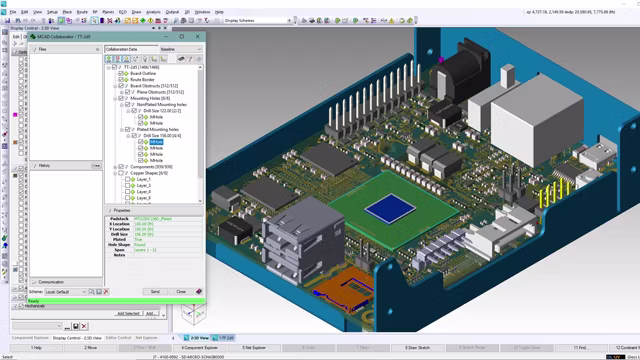Click save icon beside Scheme dropdown
Viewport: 640px width, 360px height.
[99, 292]
